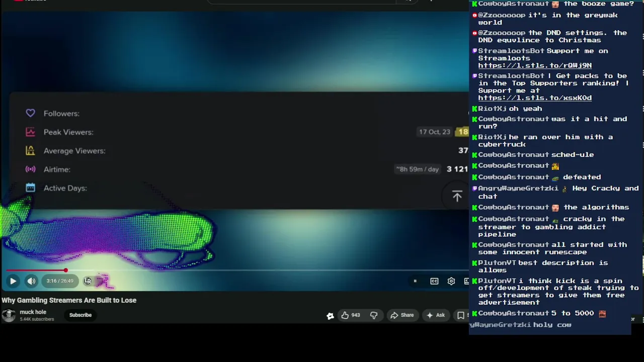Click the video progress bar scrubber
Image resolution: width=644 pixels, height=362 pixels.
pos(66,270)
